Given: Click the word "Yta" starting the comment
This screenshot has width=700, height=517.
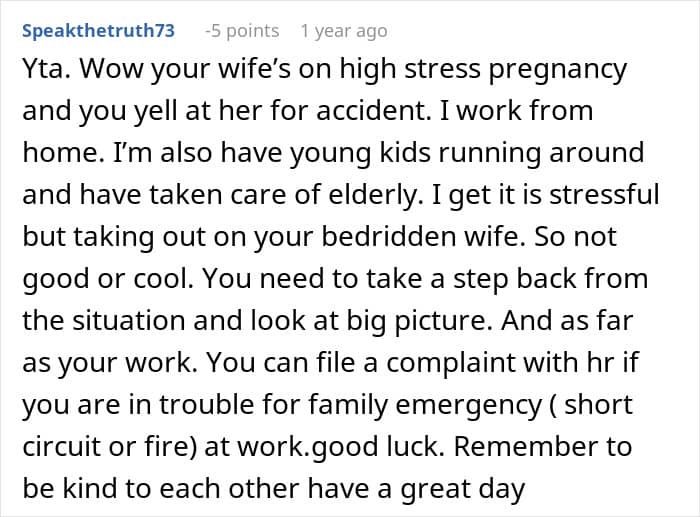Looking at the screenshot, I should tap(44, 71).
